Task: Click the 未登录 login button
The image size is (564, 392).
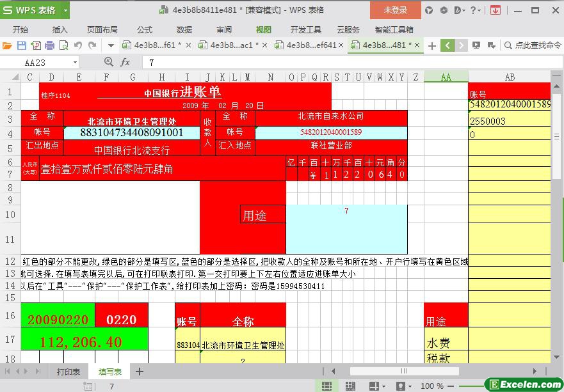Action: [395, 10]
